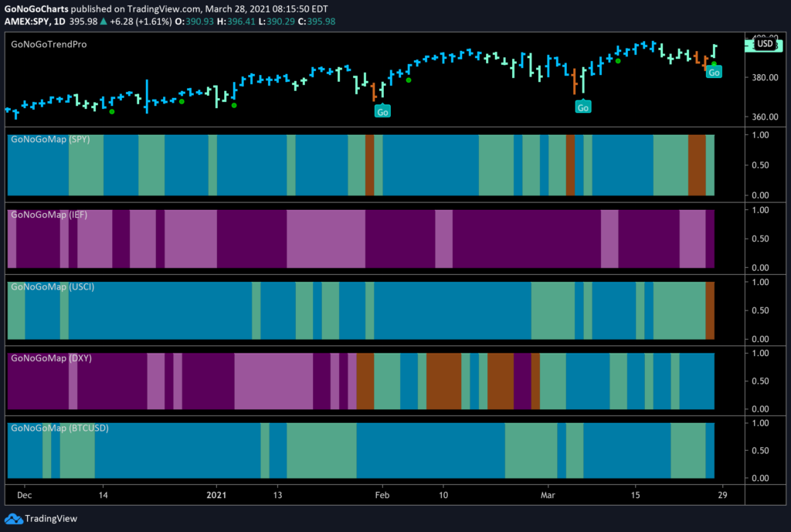Select the GoNoGoTrendPro indicator label
791x532 pixels.
49,44
